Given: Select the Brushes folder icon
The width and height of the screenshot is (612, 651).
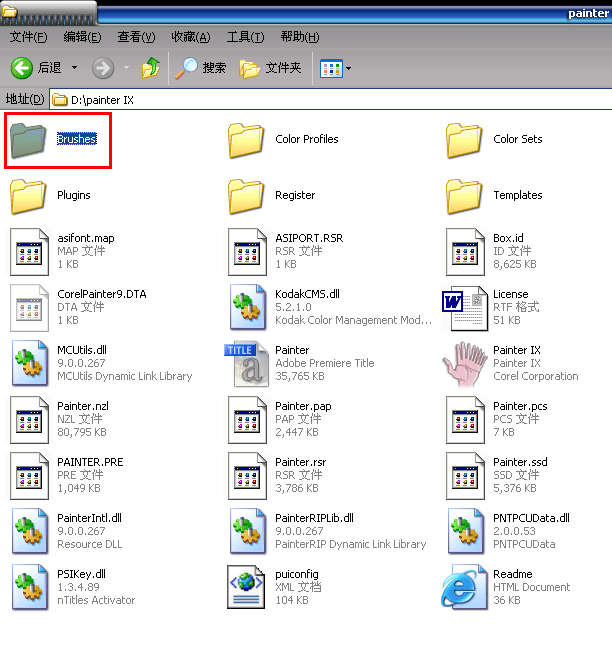Looking at the screenshot, I should click(28, 141).
